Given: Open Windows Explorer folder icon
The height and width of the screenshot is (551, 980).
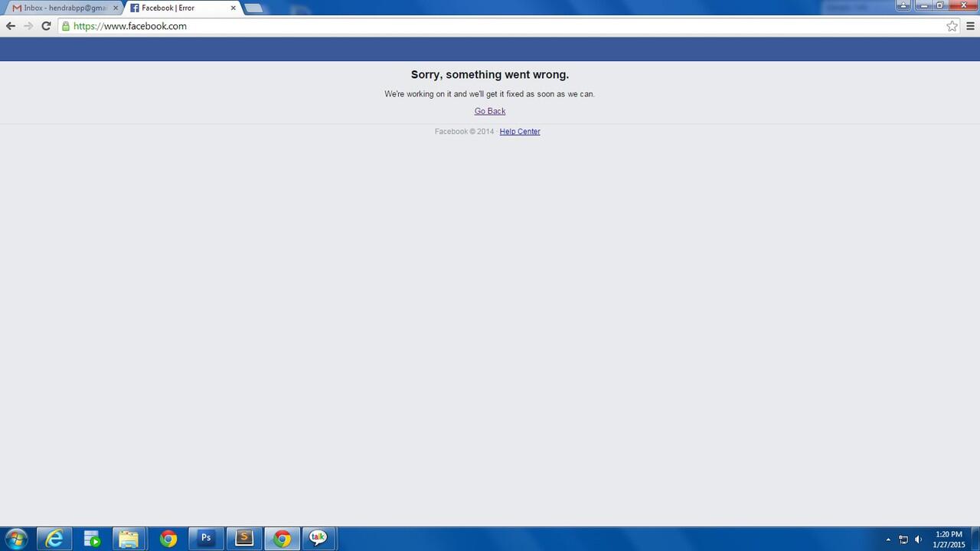Looking at the screenshot, I should (x=129, y=539).
